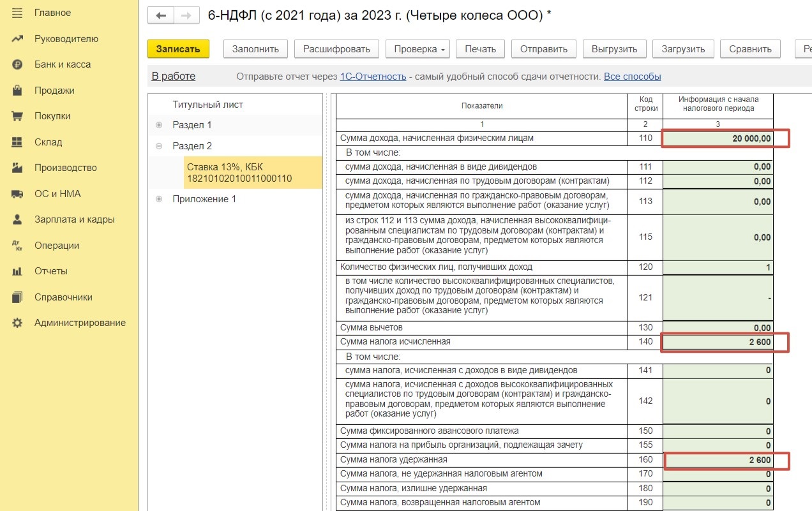Click the Администрирование gear icon
The image size is (812, 511).
pyautogui.click(x=18, y=323)
